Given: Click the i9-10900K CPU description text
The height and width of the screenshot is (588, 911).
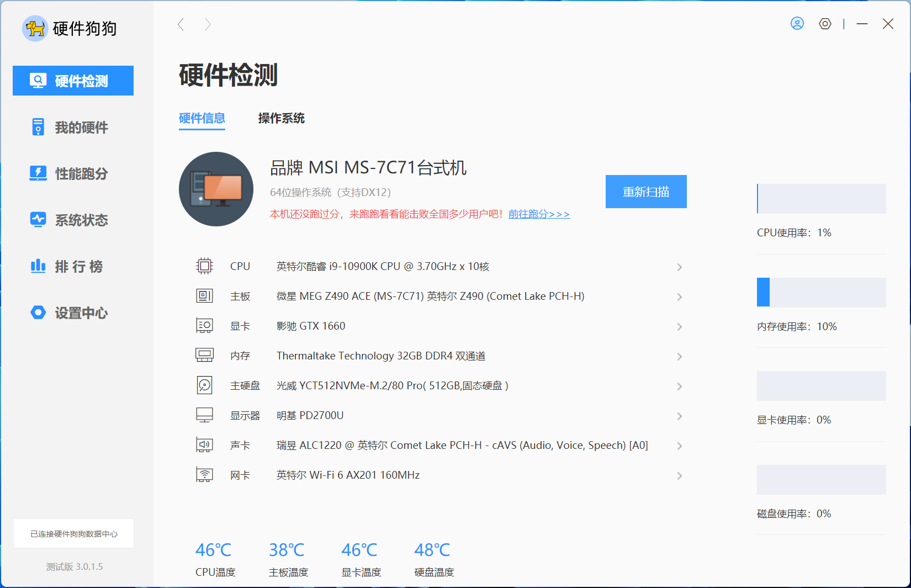Looking at the screenshot, I should click(383, 267).
